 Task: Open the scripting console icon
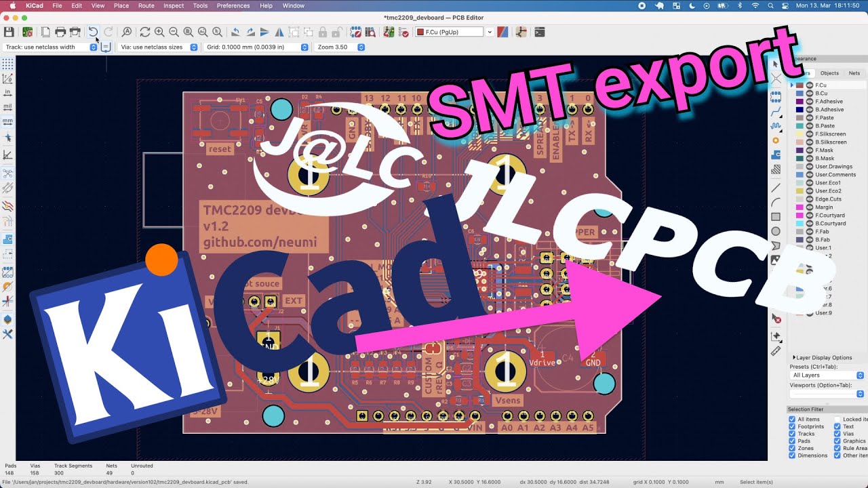[x=540, y=32]
